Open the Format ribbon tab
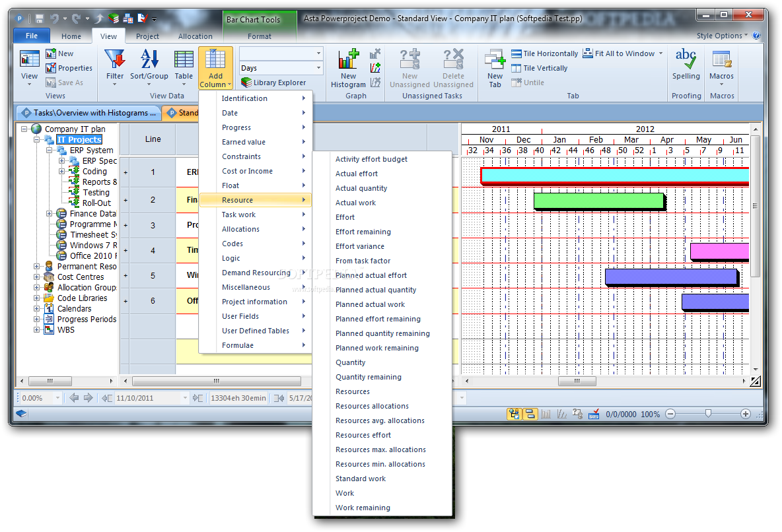Image resolution: width=782 pixels, height=532 pixels. click(x=260, y=36)
